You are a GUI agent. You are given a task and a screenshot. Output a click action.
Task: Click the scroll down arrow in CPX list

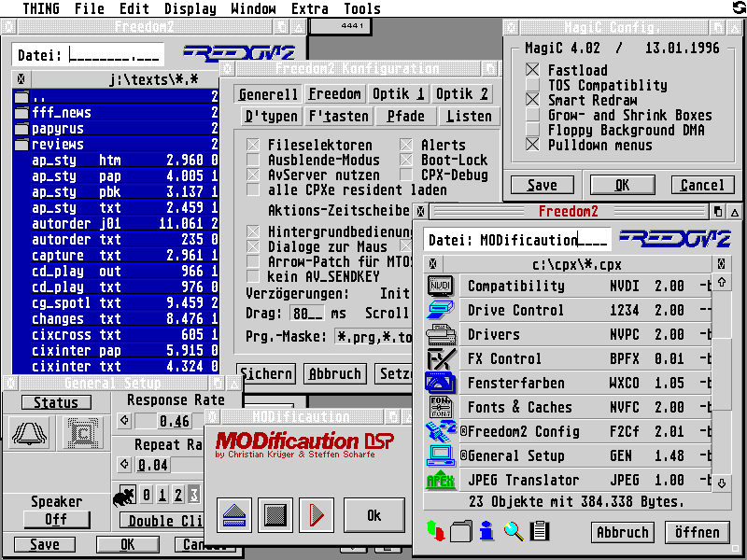coord(722,483)
